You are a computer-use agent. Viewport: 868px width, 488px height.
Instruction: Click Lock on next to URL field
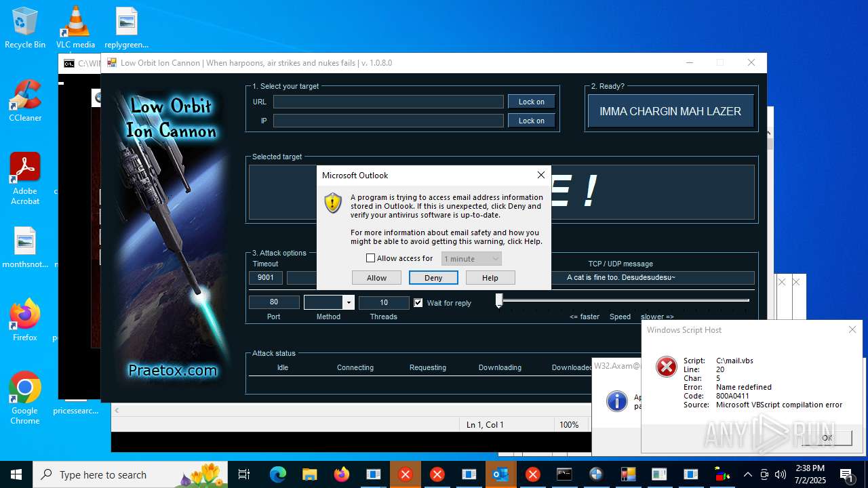click(532, 102)
